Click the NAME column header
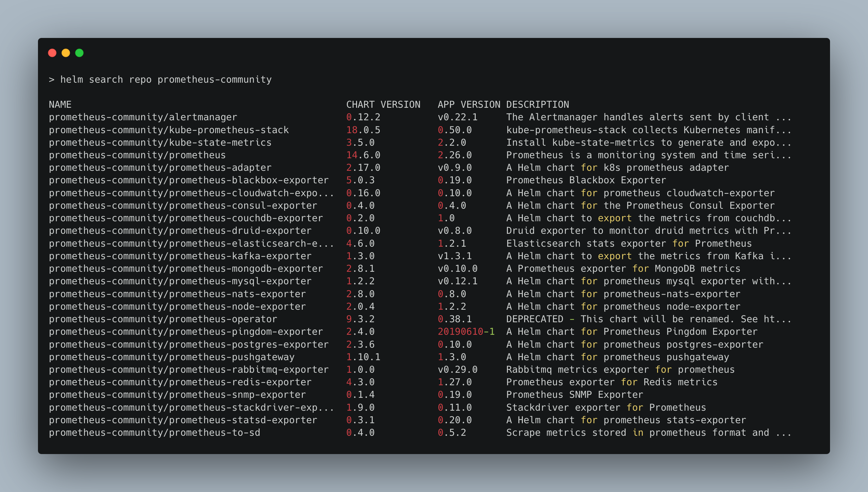Image resolution: width=868 pixels, height=492 pixels. coord(60,104)
